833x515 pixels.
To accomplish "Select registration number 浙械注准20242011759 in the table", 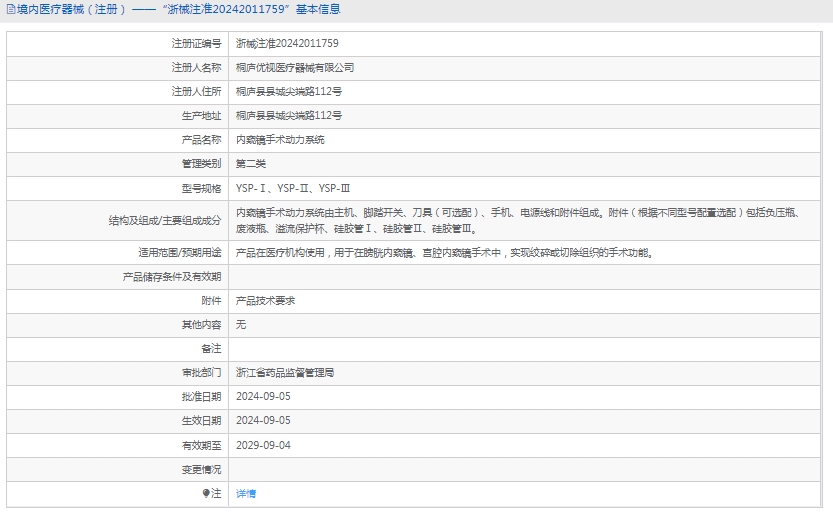I will (287, 44).
